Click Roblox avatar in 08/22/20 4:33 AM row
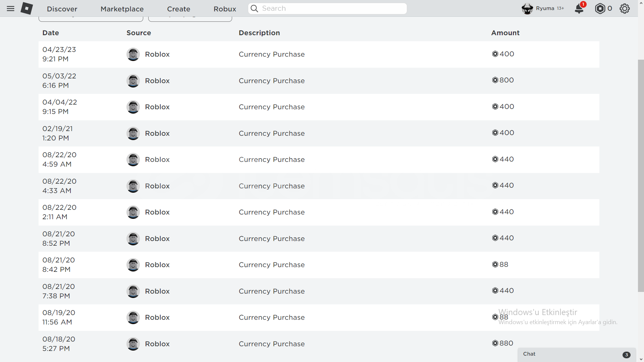This screenshot has height=362, width=644. pyautogui.click(x=133, y=186)
